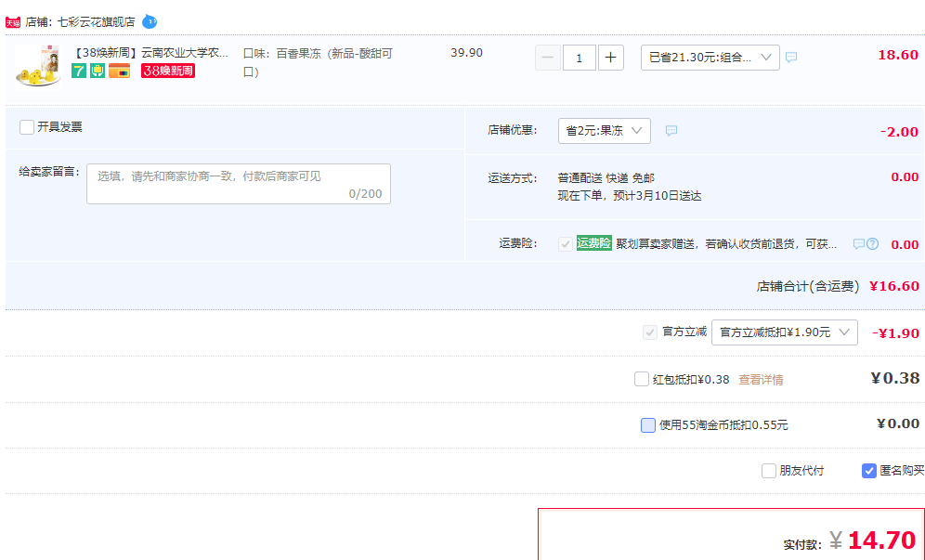Viewport: 925px width, 560px height.
Task: Open the 七彩云花旗舰店 store link
Action: pos(97,22)
